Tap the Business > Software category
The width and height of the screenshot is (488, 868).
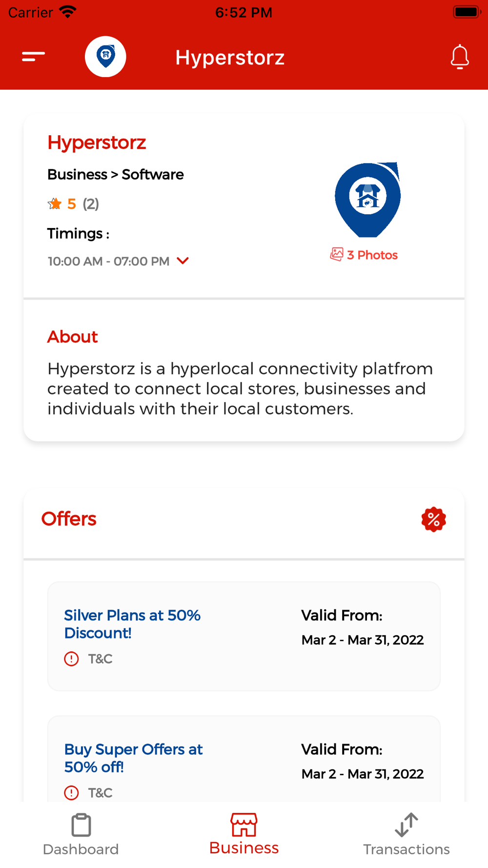[115, 174]
